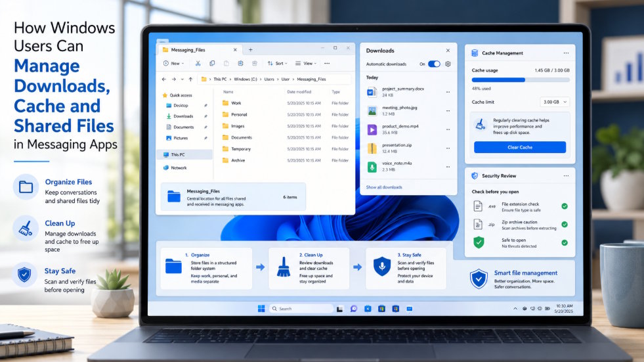Image resolution: width=644 pixels, height=362 pixels.
Task: Add a new File Explorer tab
Action: pyautogui.click(x=251, y=50)
